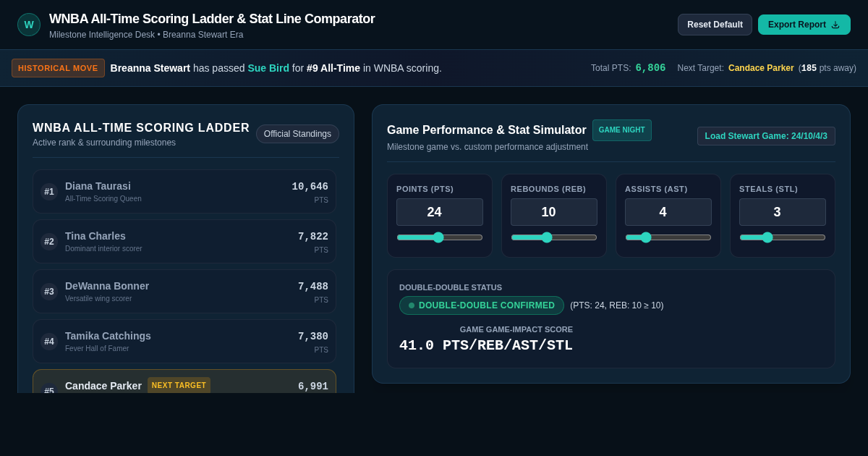
Task: Select the DeWanna Bonner ladder row
Action: [184, 292]
